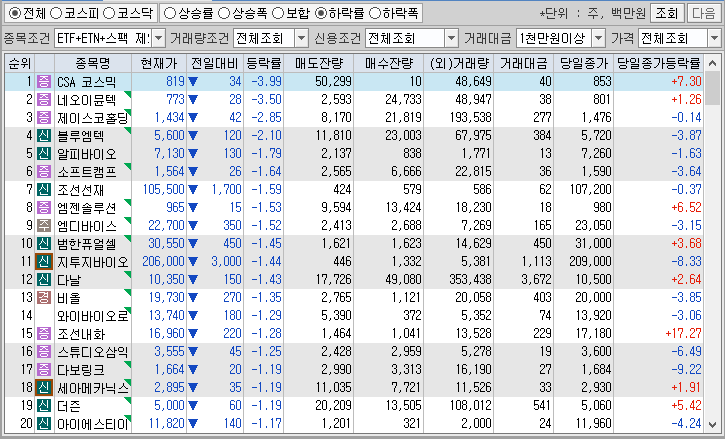Sort by the 당일종가등락률 column header

[x=659, y=63]
